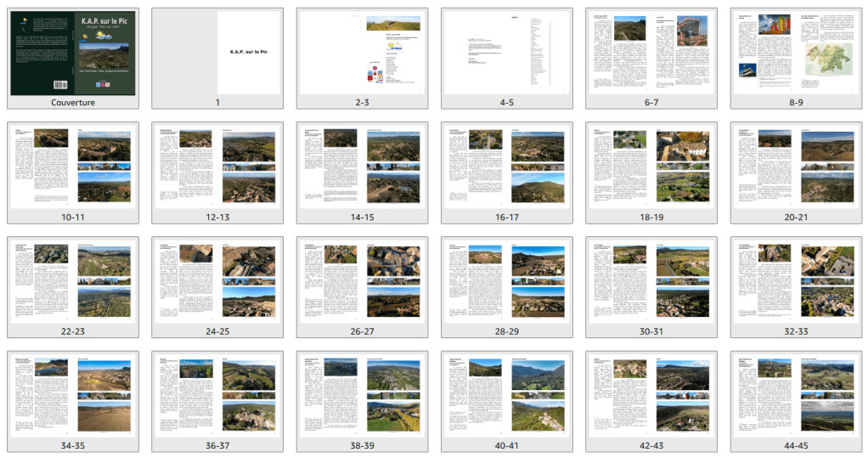Image resolution: width=868 pixels, height=458 pixels.
Task: Open the pages 6-7 spread
Action: (x=651, y=53)
